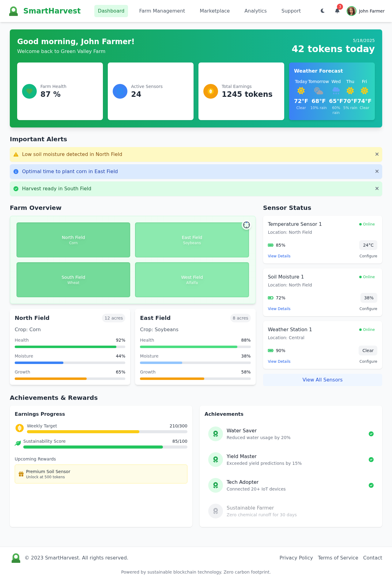Click Water Saver completed checkmark
Viewport: 392px width, 580px height.
[371, 434]
